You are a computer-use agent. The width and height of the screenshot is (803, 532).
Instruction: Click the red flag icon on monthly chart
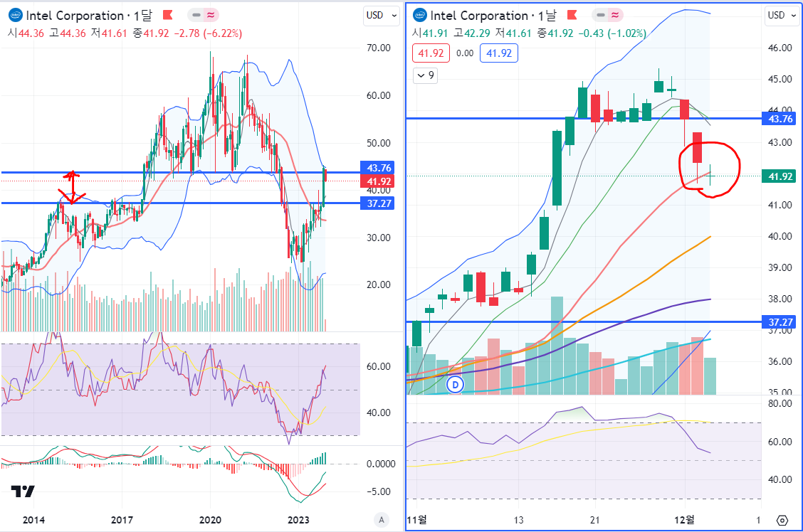pyautogui.click(x=167, y=16)
